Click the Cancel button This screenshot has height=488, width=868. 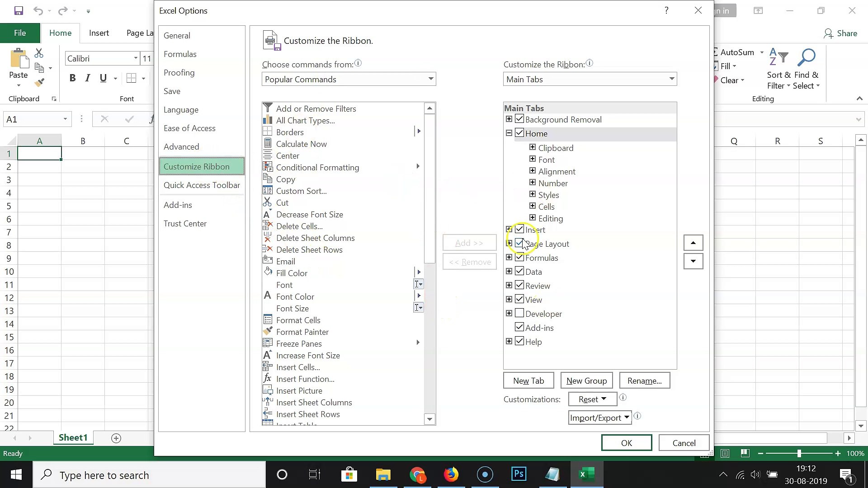(x=684, y=443)
